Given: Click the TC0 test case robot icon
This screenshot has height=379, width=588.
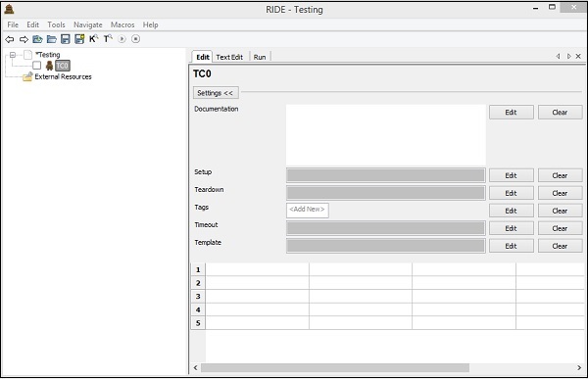Looking at the screenshot, I should tap(49, 66).
